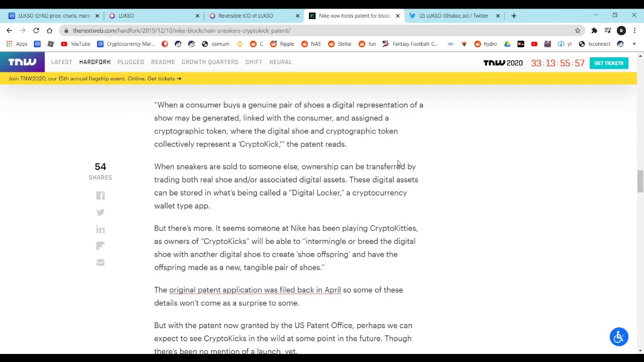
Task: Open the Ripple reddit bookmark
Action: 282,44
